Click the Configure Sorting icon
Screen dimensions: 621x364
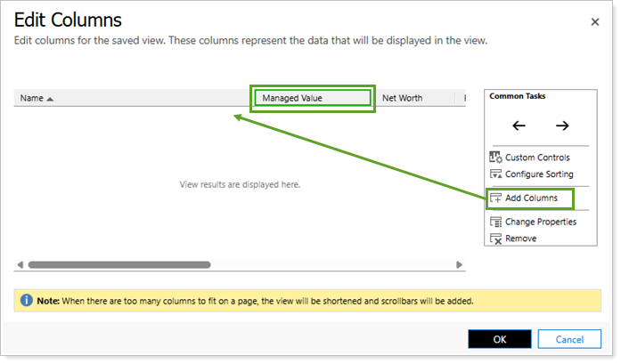click(496, 174)
